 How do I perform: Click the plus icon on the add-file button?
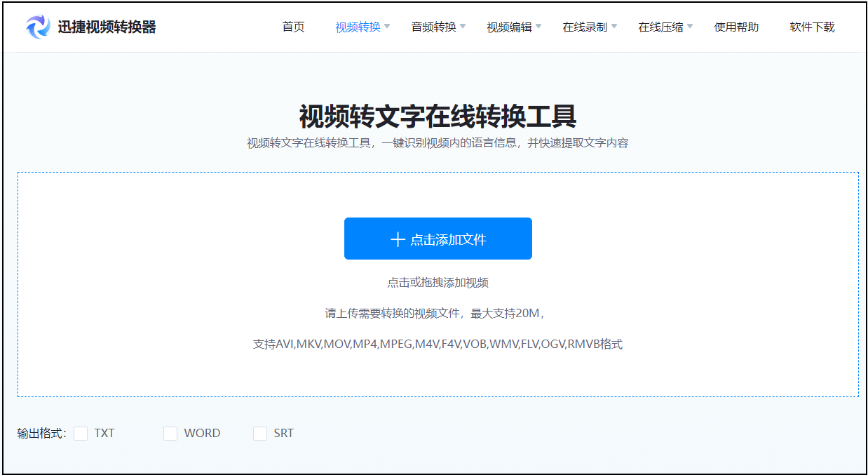click(398, 239)
